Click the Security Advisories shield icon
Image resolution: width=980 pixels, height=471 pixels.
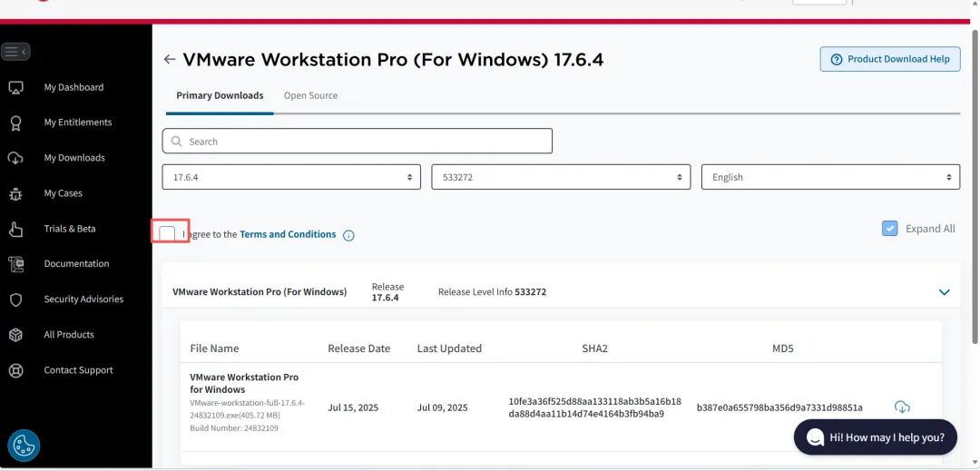point(15,299)
